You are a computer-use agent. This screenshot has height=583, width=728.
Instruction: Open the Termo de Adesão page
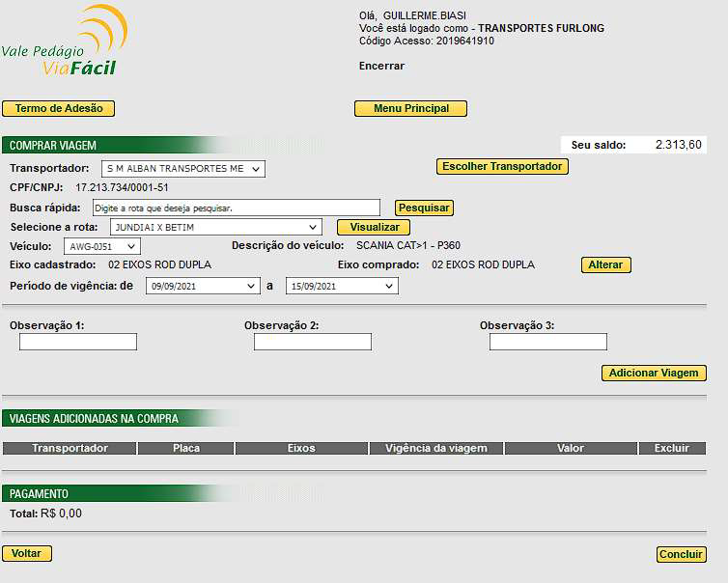[58, 109]
